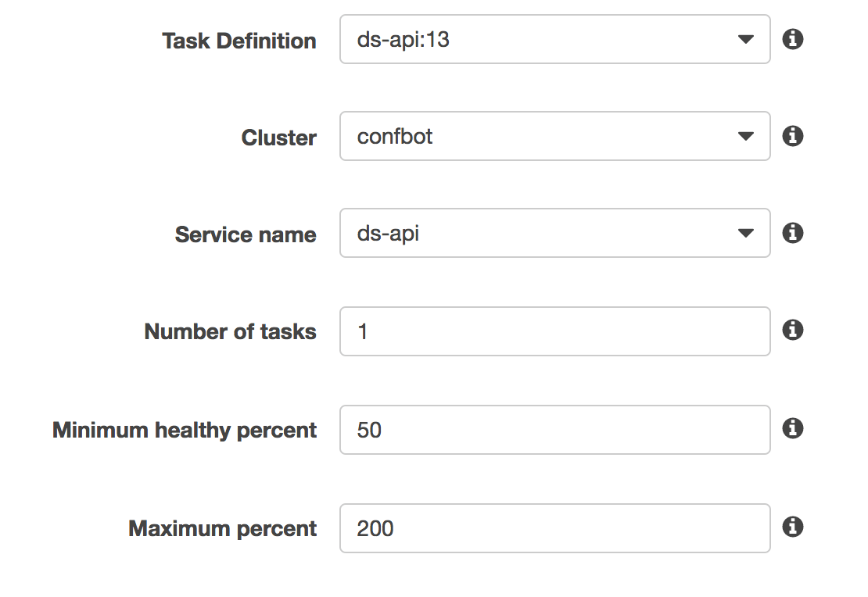Click the "Maximum percent" label text
The width and height of the screenshot is (868, 597).
pos(222,528)
